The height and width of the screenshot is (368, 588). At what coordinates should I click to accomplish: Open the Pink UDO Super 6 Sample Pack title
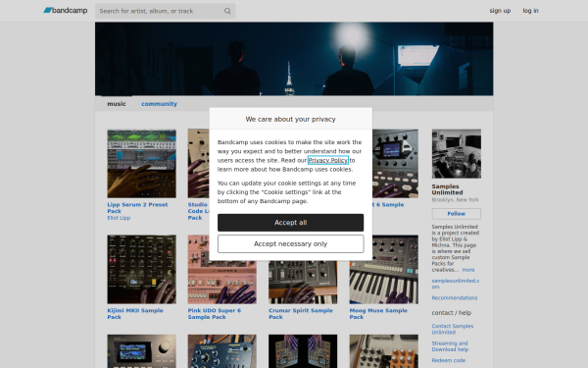point(214,314)
